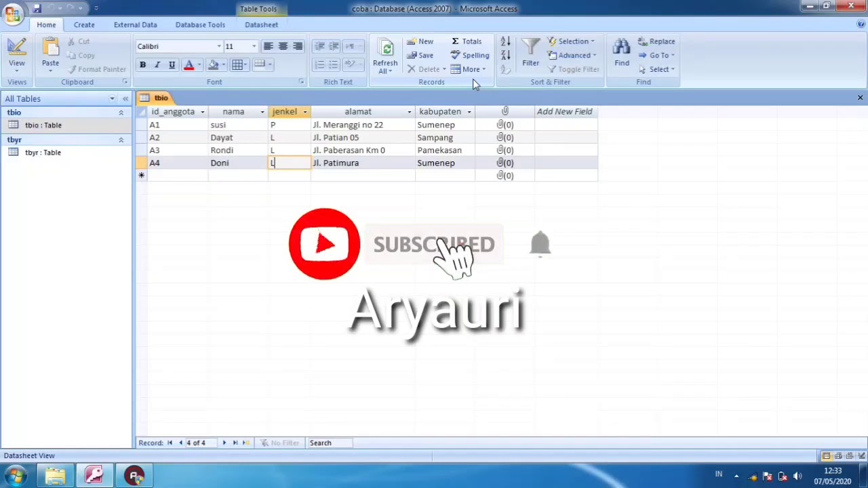Switch to the Create ribbon tab

tap(84, 25)
